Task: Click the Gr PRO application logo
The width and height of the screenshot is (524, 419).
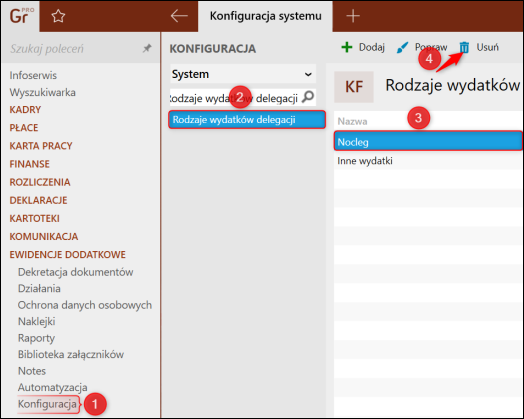Action: point(21,16)
